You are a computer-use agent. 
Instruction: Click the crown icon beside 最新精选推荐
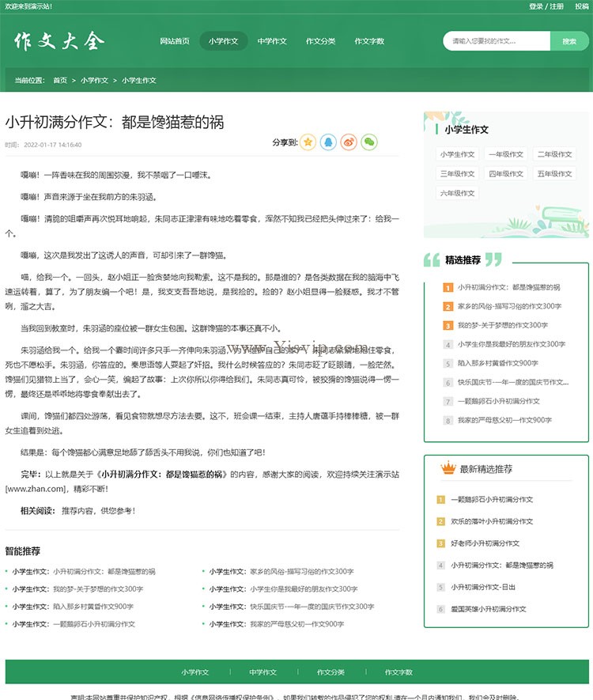[448, 468]
